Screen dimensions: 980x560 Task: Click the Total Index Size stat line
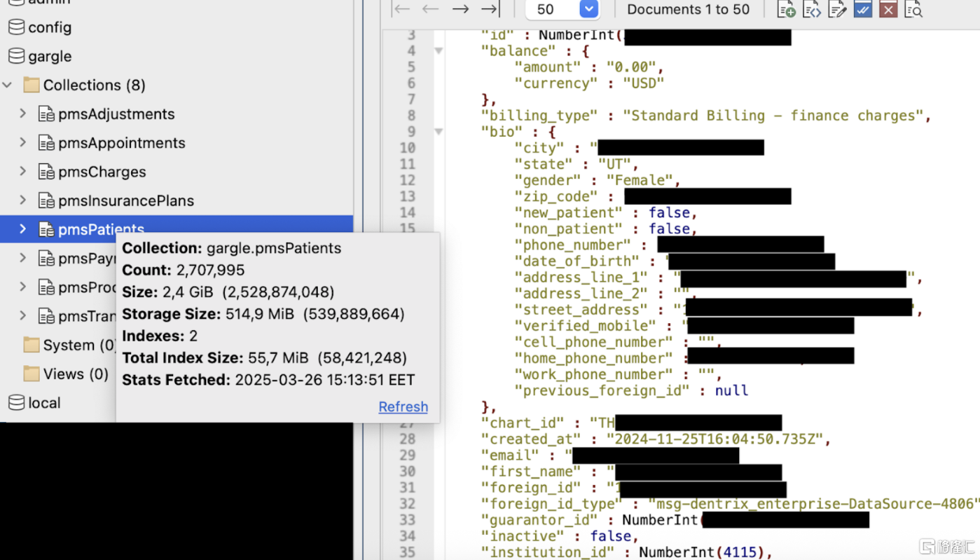click(x=265, y=358)
